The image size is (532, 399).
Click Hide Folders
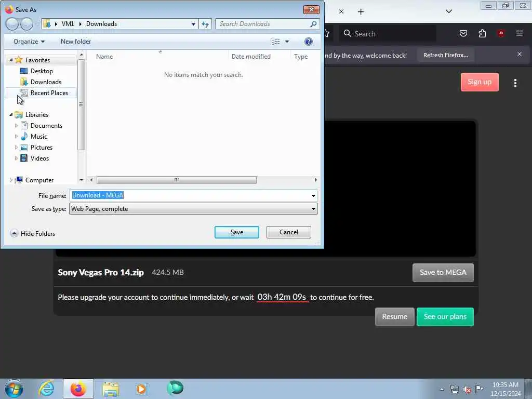pyautogui.click(x=33, y=233)
